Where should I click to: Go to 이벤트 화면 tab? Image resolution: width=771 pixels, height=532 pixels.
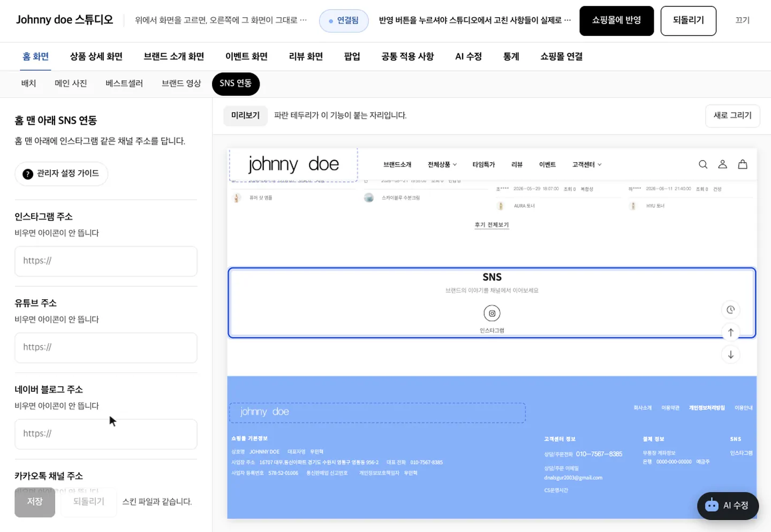[246, 56]
